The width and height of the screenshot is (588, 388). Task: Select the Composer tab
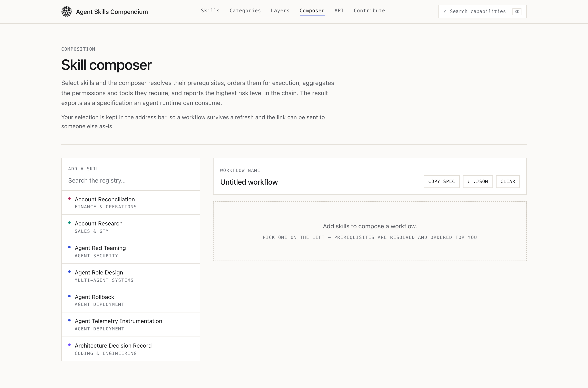[x=312, y=11]
